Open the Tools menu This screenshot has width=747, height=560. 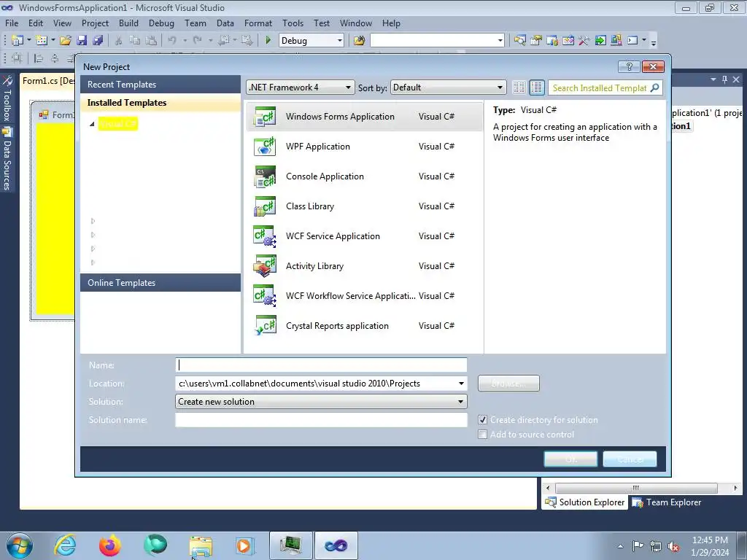pos(293,23)
